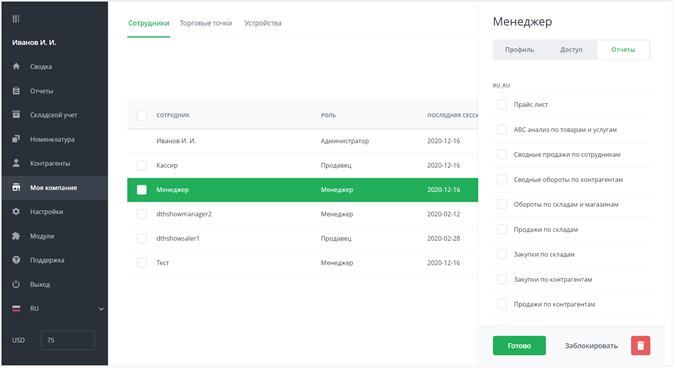Open Сводка in the sidebar
Viewport: 675px width, 368px height.
[41, 67]
